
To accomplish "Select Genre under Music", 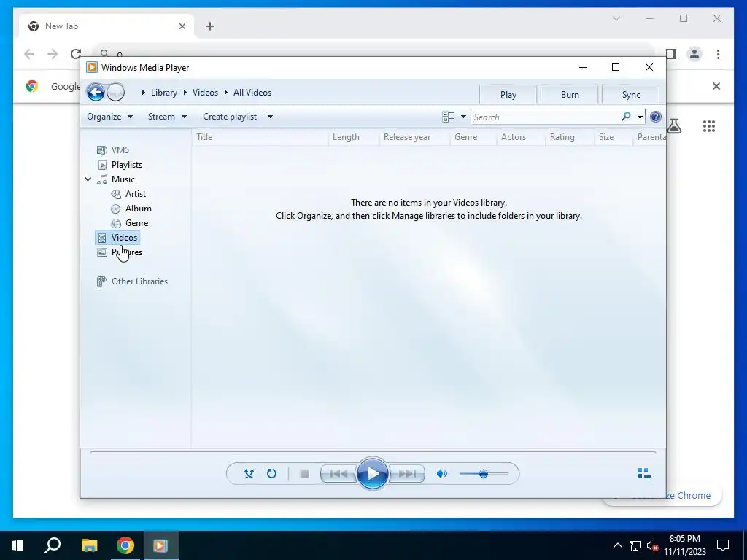I will tap(130, 223).
